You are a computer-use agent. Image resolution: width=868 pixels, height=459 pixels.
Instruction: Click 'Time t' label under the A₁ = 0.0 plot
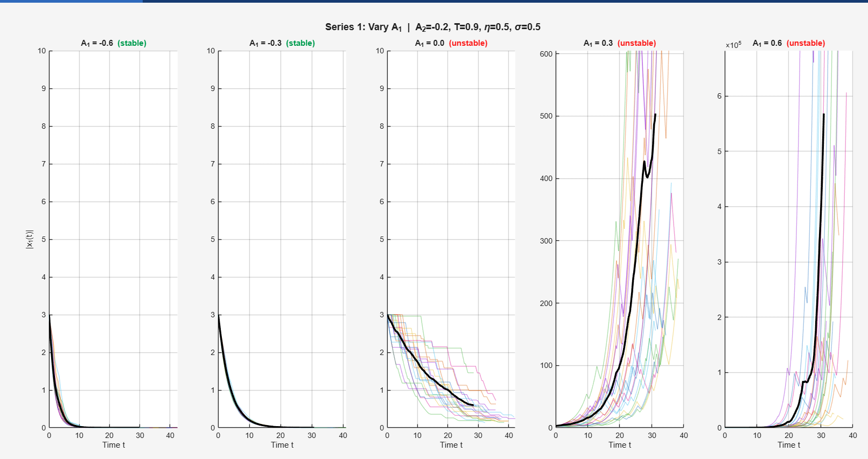pos(451,445)
